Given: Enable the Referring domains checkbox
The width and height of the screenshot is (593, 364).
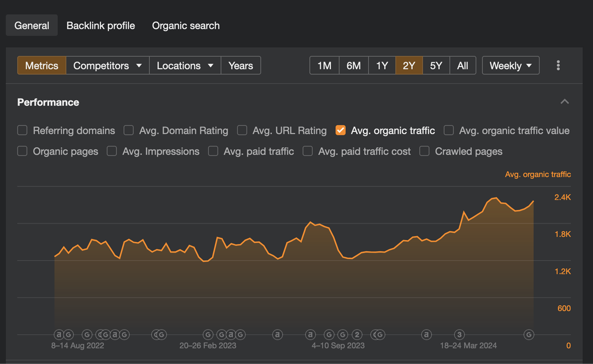Looking at the screenshot, I should pyautogui.click(x=22, y=130).
